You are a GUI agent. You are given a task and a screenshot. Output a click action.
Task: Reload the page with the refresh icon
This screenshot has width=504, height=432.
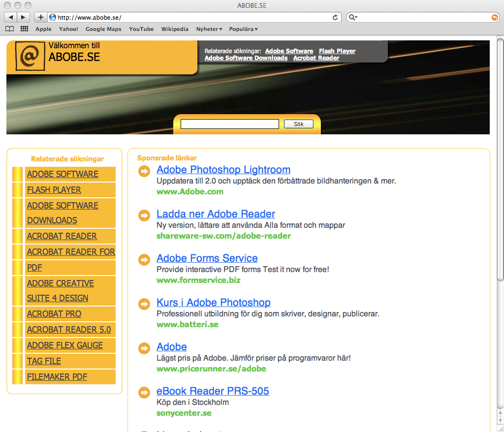point(335,17)
